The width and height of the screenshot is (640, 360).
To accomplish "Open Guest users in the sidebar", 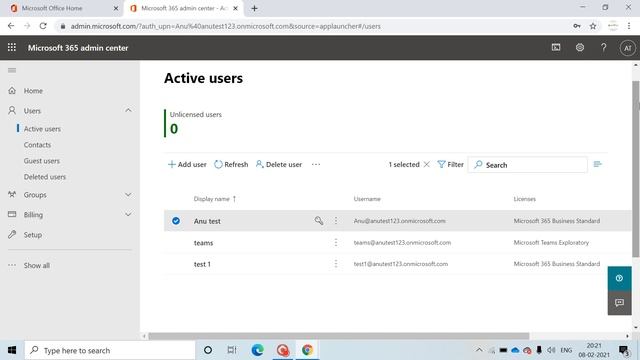I will point(42,161).
